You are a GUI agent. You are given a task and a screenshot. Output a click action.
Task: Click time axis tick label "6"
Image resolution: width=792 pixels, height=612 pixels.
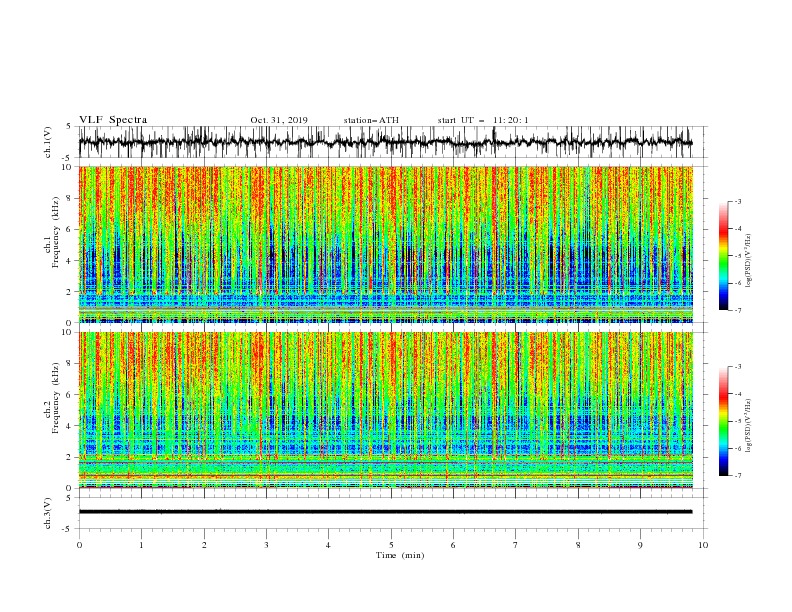pos(453,545)
